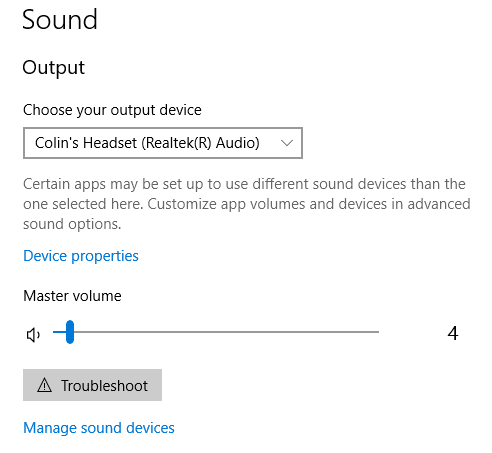Click the volume level number 4
This screenshot has width=492, height=453.
pos(453,333)
